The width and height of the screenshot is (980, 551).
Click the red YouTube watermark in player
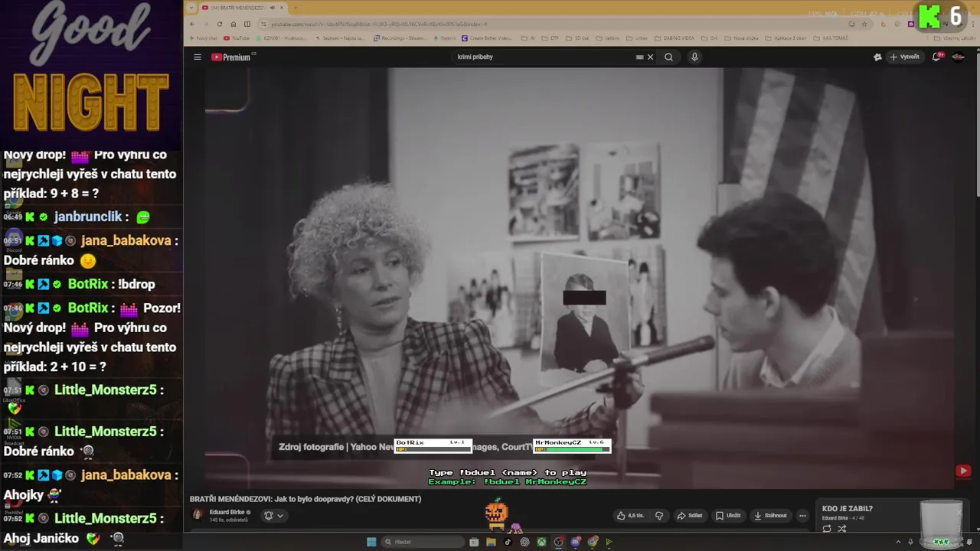click(x=963, y=471)
